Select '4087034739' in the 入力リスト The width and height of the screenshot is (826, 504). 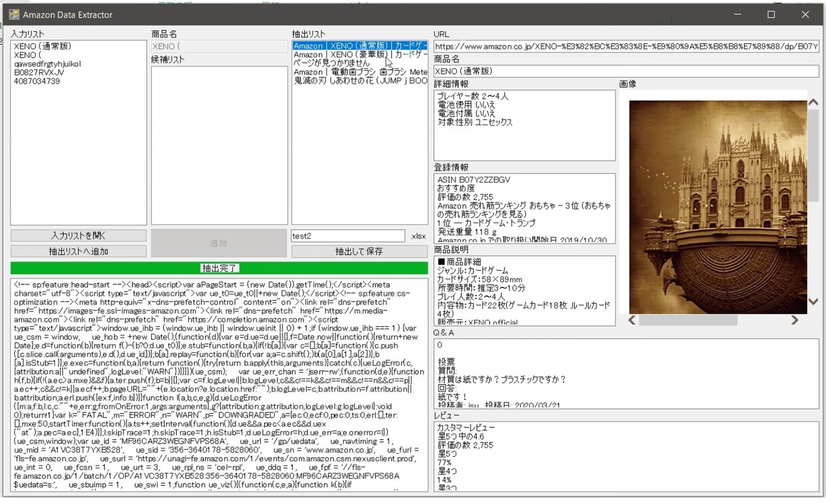pos(37,81)
